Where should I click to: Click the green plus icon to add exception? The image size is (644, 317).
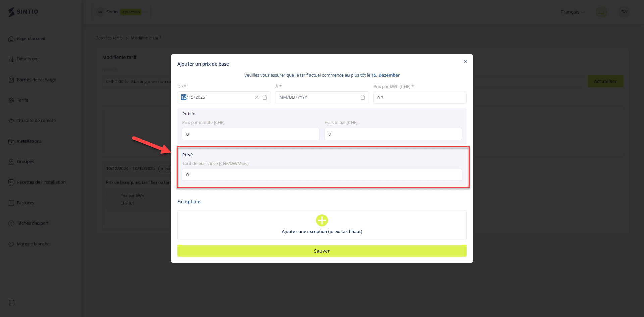coord(322,220)
